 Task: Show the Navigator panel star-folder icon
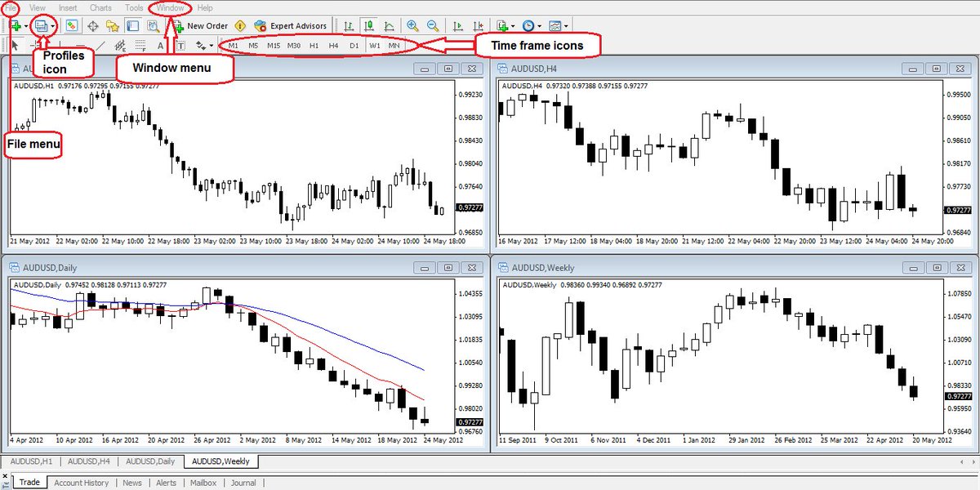tap(113, 26)
